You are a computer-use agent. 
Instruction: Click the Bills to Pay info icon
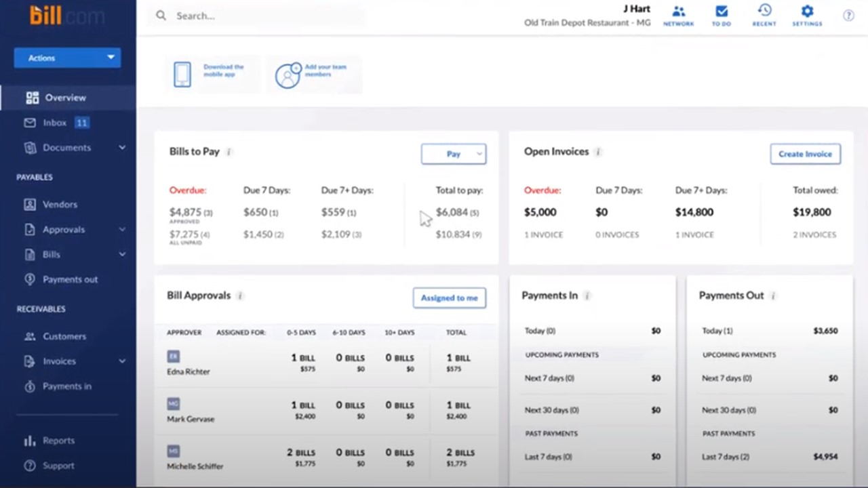coord(229,152)
